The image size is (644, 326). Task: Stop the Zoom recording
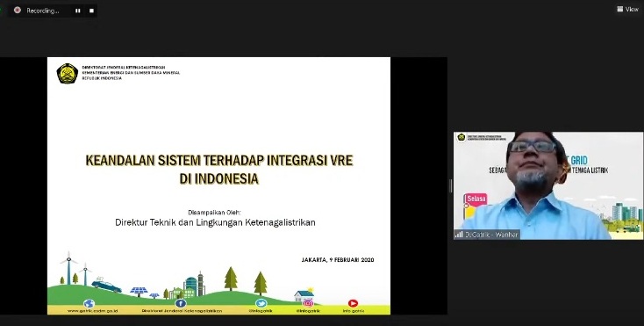[x=91, y=11]
